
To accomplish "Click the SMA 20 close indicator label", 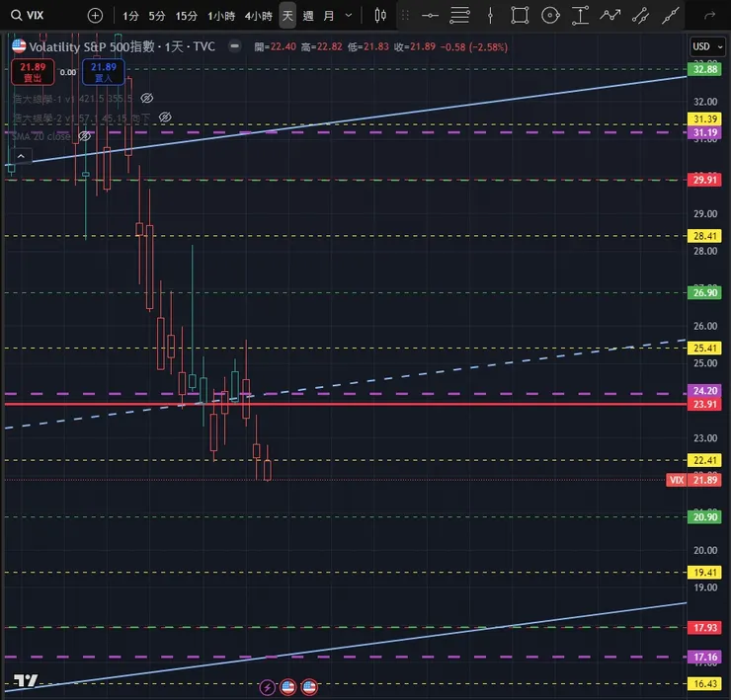I will coord(41,136).
